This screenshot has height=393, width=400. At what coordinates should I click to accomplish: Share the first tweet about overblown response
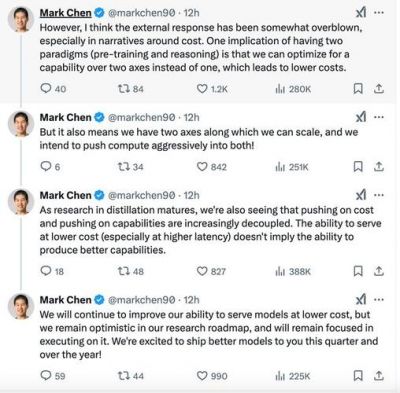(379, 88)
